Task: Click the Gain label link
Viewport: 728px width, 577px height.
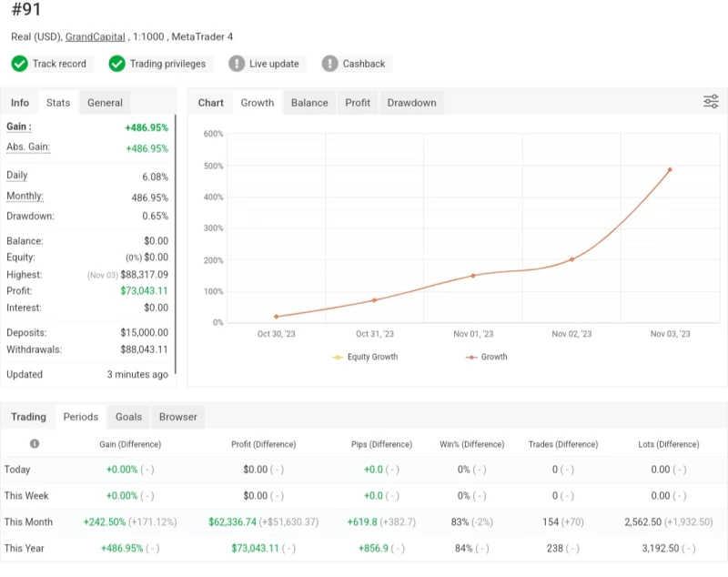Action: tap(18, 127)
